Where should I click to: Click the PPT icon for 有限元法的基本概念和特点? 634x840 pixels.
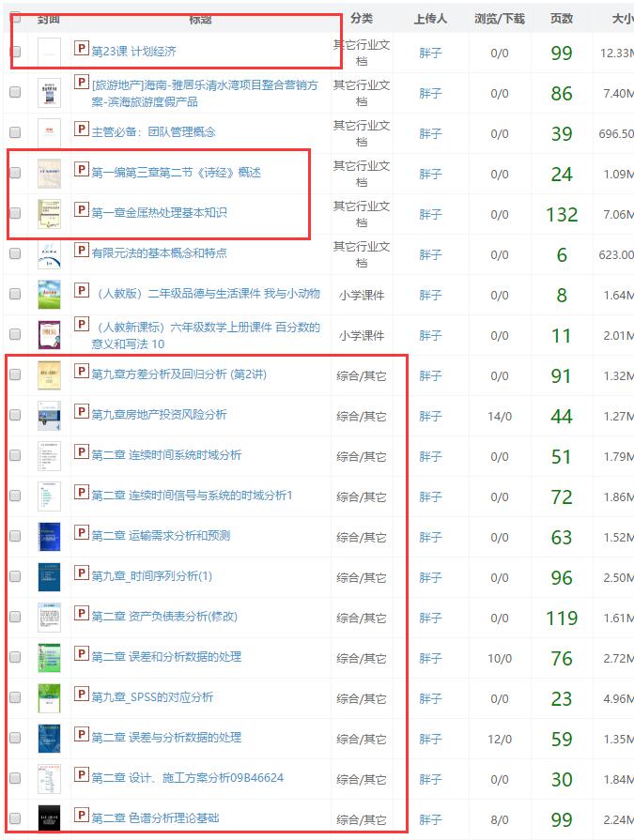(81, 252)
